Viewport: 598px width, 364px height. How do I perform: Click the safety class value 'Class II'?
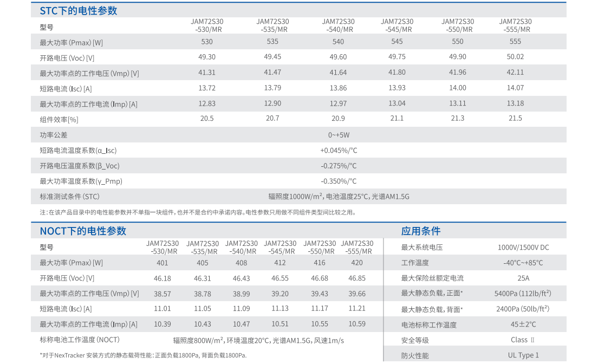point(523,340)
